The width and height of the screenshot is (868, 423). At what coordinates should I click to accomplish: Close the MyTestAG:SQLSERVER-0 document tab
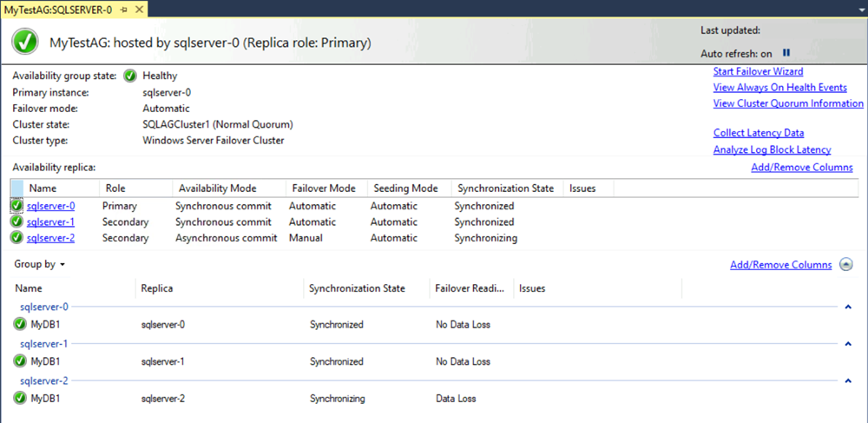pyautogui.click(x=138, y=9)
